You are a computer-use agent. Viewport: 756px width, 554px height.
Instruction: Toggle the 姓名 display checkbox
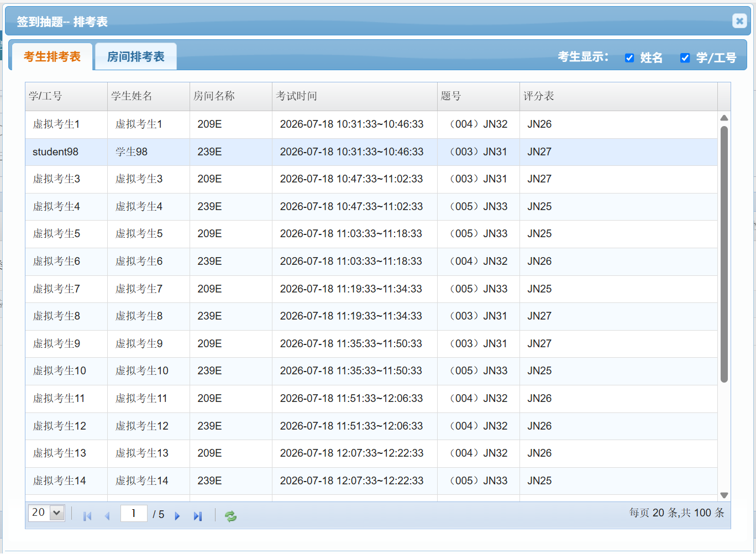point(629,58)
